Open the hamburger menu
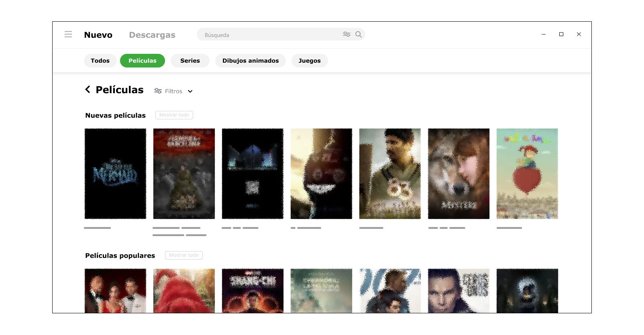The height and width of the screenshot is (335, 644). pyautogui.click(x=68, y=35)
